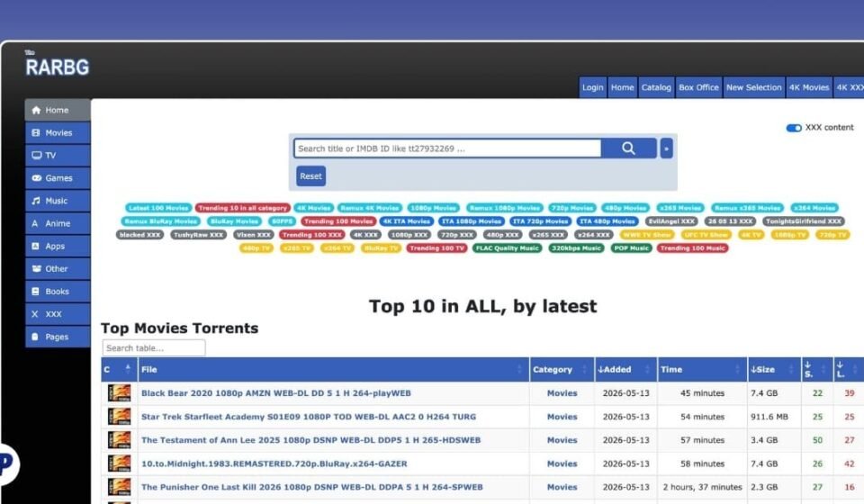Click the '2 hours, 37 minutes' time cell
Screen dimensions: 864x504
pyautogui.click(x=703, y=488)
